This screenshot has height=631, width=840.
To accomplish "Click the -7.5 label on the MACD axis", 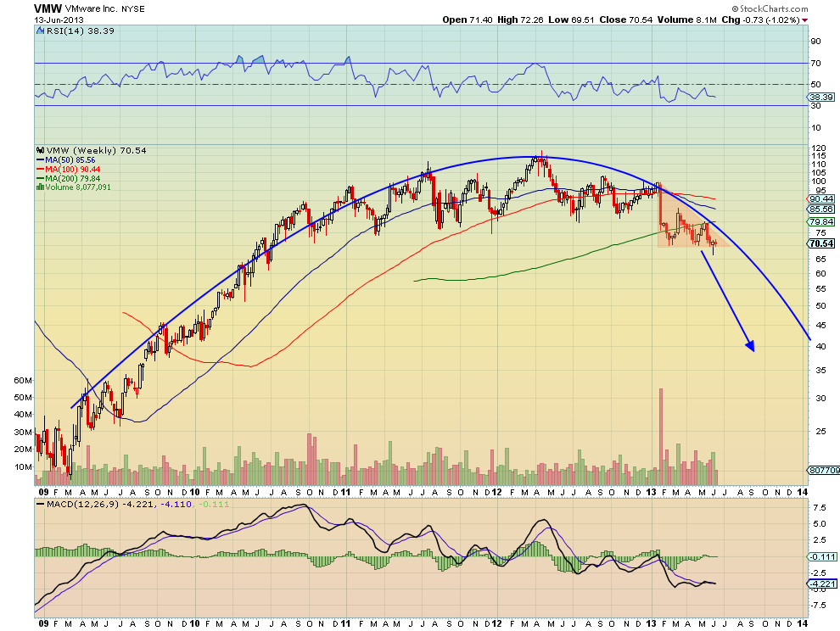I will 818,606.
